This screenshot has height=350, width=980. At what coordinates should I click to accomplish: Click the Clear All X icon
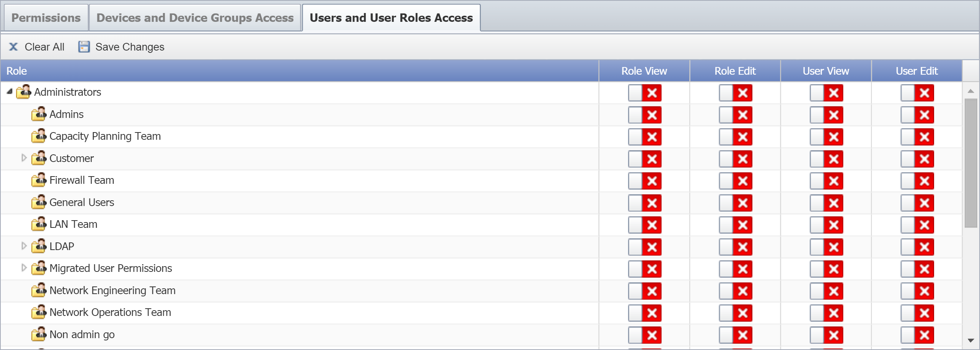[x=13, y=47]
